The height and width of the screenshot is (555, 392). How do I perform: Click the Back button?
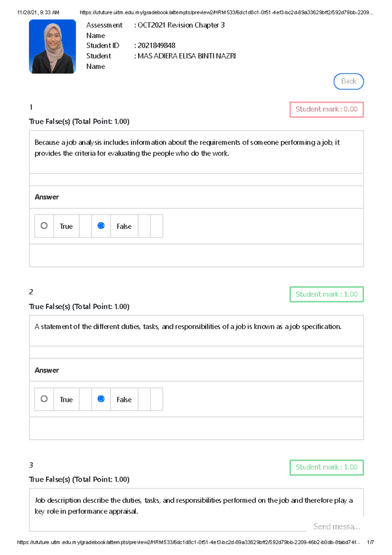coord(348,81)
